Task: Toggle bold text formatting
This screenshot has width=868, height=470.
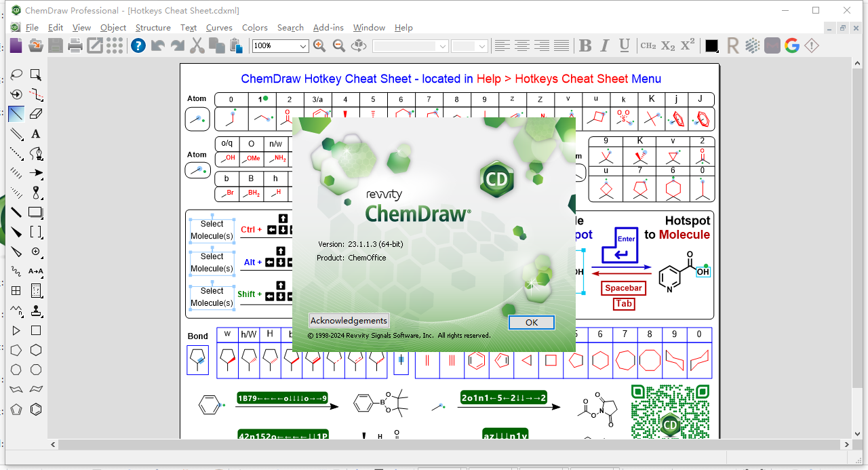Action: pos(585,45)
